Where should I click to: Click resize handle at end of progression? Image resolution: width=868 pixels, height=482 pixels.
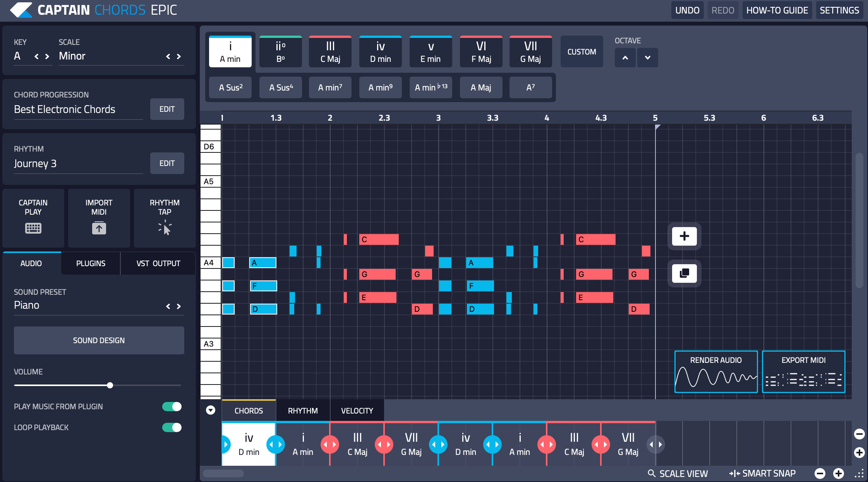click(655, 444)
